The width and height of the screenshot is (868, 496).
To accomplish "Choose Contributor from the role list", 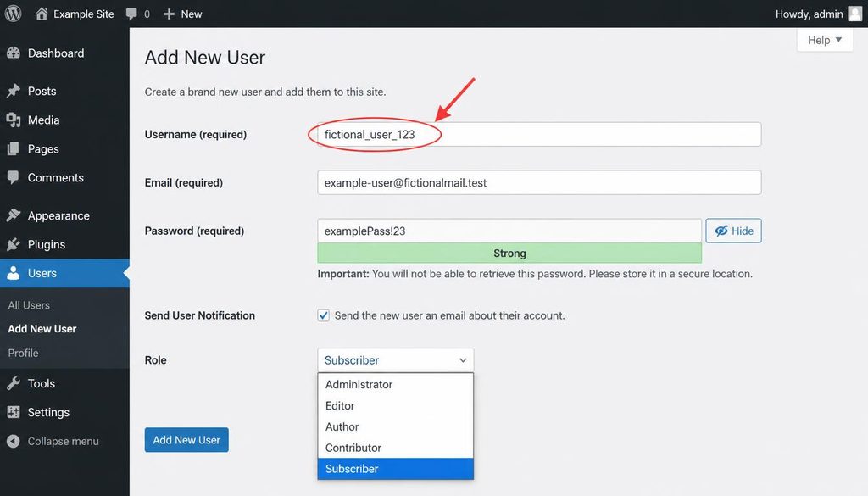I will (395, 448).
